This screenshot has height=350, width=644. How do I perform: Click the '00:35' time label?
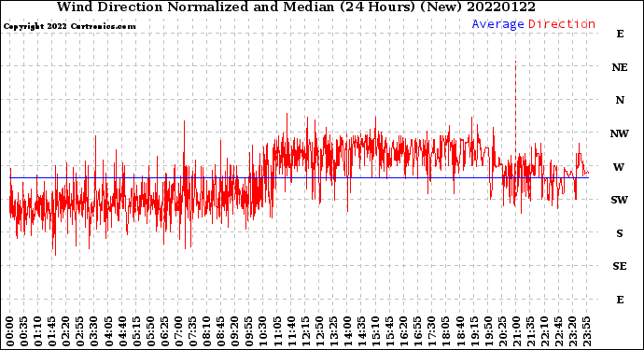tap(24, 332)
